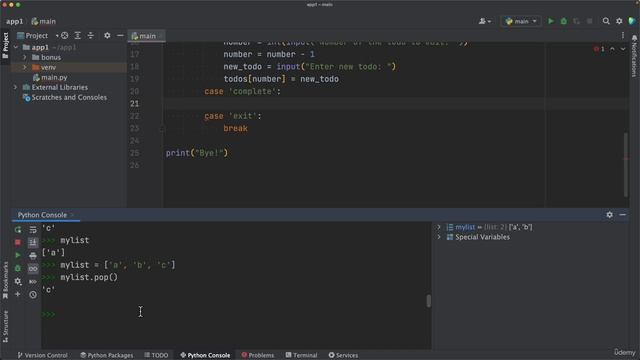Expand External Libraries node
Image resolution: width=640 pixels, height=360 pixels.
16,87
